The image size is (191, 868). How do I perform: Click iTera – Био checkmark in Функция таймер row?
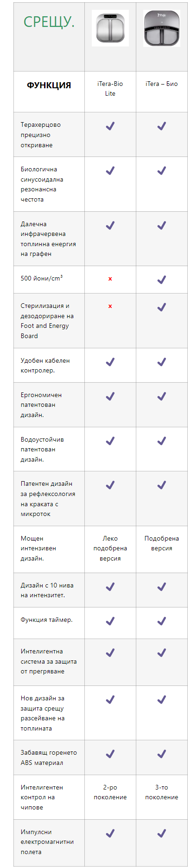161,621
